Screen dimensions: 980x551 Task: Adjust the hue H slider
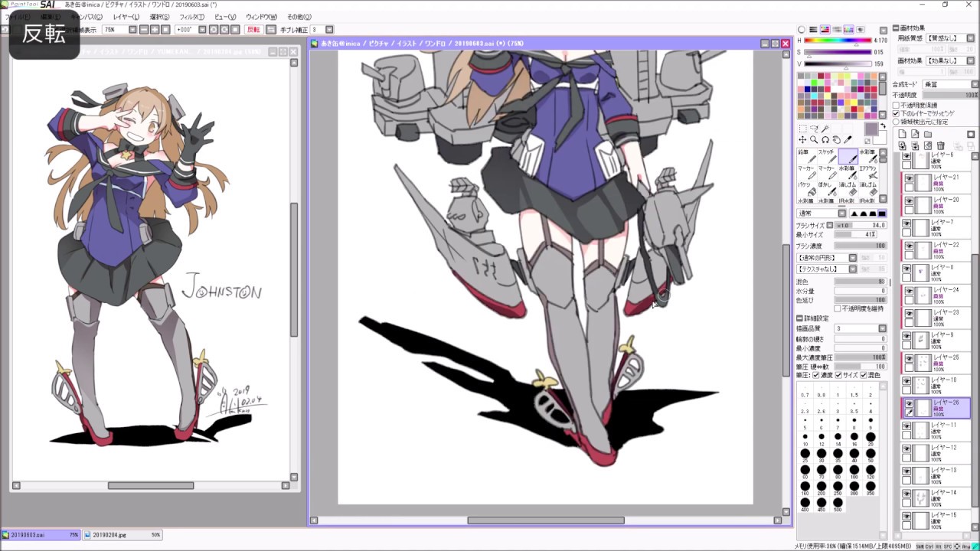pyautogui.click(x=837, y=41)
